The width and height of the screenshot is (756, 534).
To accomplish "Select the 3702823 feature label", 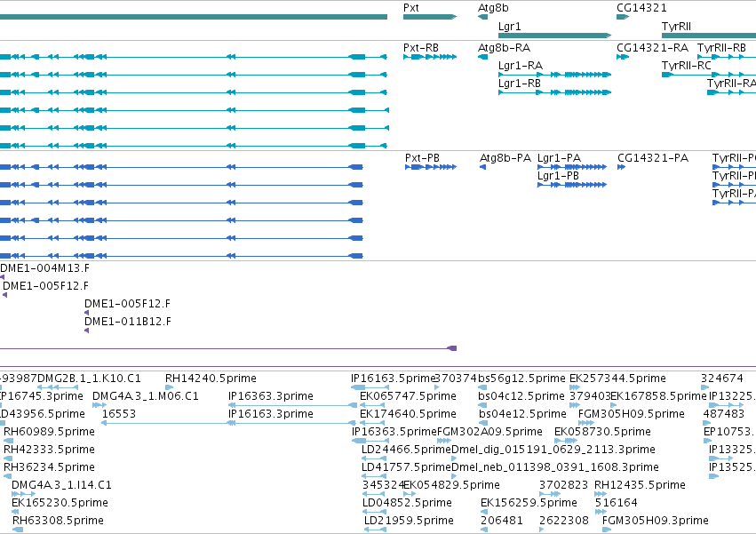I will (563, 485).
